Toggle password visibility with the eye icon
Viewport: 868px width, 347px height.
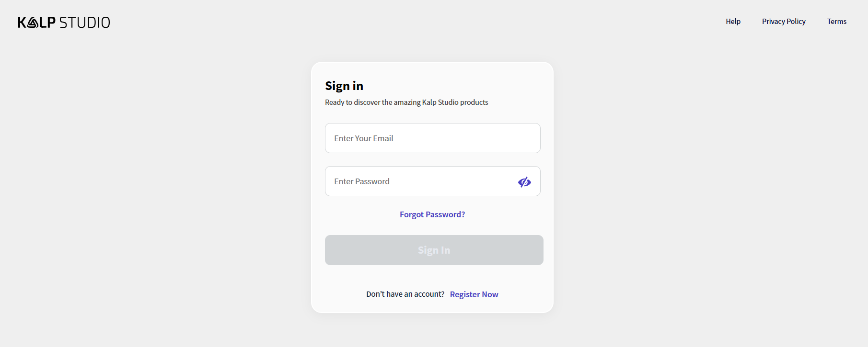tap(524, 182)
